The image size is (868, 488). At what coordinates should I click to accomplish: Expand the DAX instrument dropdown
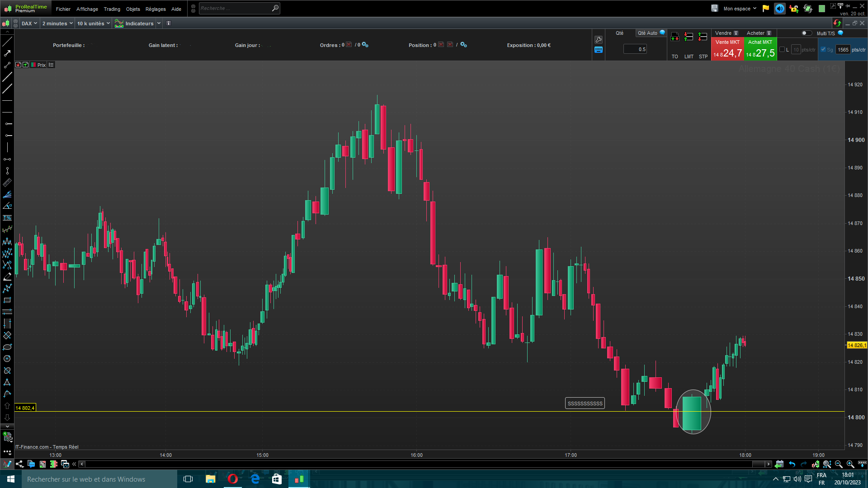click(29, 23)
